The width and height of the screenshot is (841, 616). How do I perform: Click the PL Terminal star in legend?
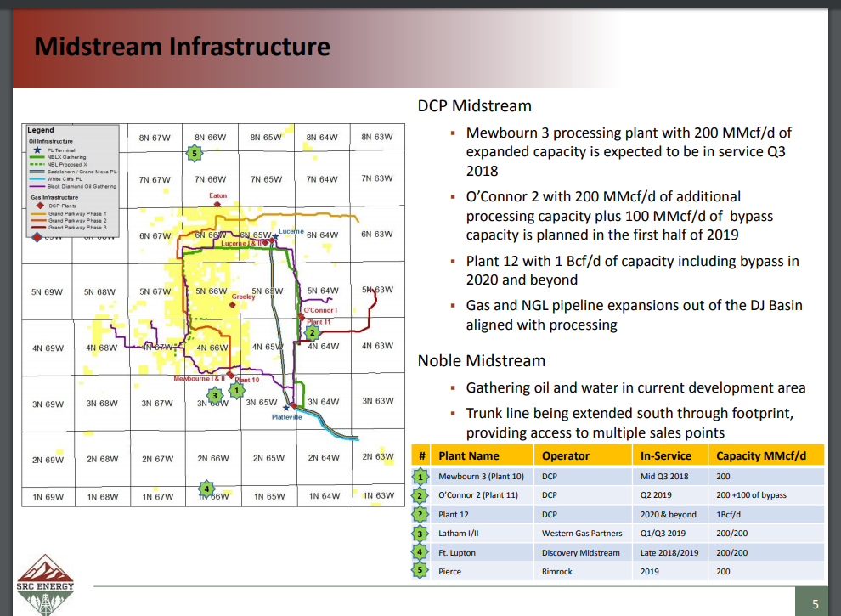pyautogui.click(x=37, y=150)
